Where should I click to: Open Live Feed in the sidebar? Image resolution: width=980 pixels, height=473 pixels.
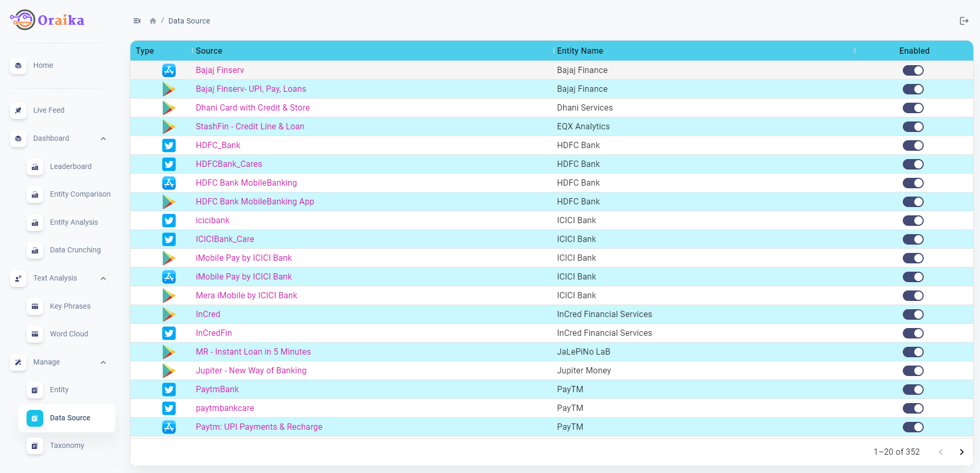pos(49,110)
